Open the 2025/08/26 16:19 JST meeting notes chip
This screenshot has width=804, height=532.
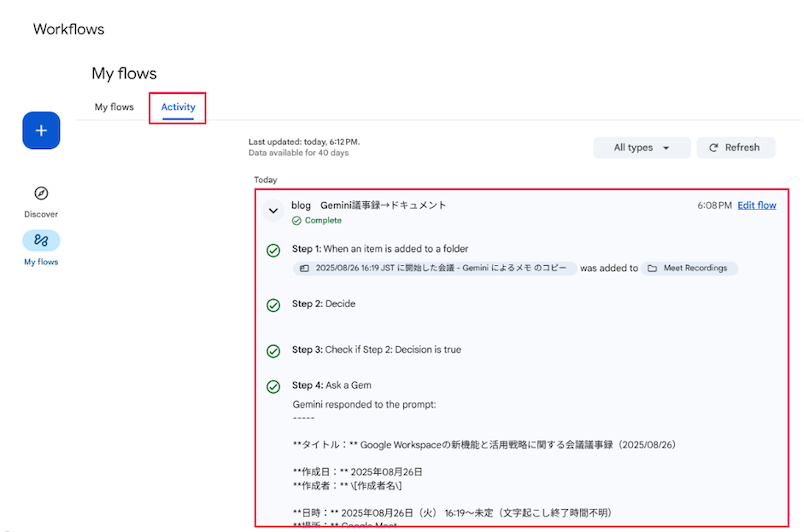pos(435,268)
